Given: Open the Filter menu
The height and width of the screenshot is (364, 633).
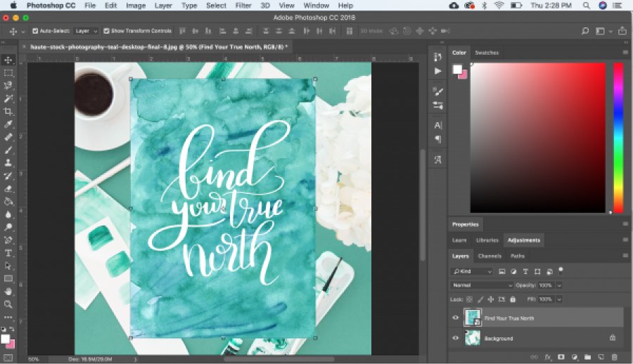Looking at the screenshot, I should (x=243, y=6).
